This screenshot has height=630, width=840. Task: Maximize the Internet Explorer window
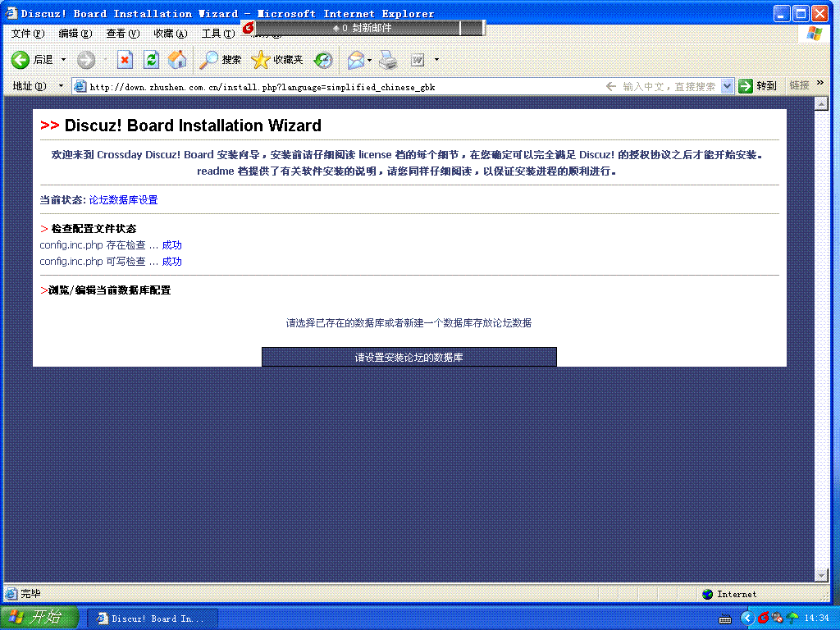point(801,13)
